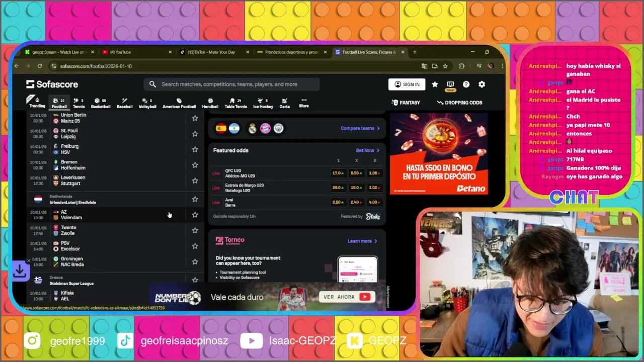Select the Ice Hockey sport tab
This screenshot has height=362, width=644.
(263, 103)
